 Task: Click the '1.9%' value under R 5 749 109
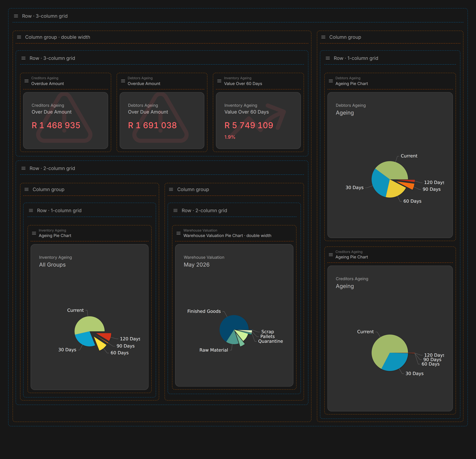point(230,137)
